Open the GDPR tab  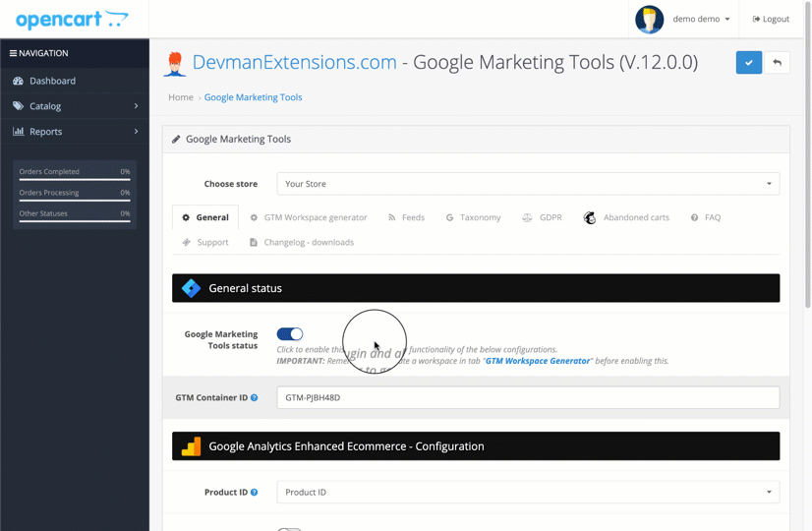click(542, 217)
